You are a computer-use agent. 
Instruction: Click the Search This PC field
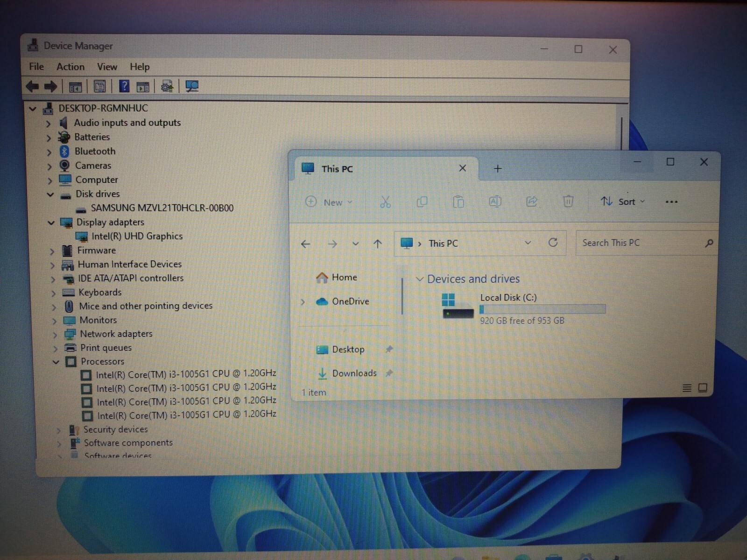tap(647, 243)
